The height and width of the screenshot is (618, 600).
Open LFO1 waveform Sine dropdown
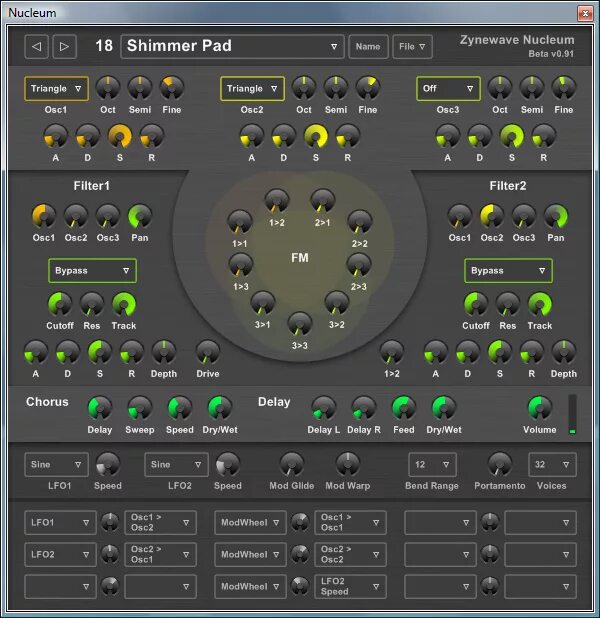[x=56, y=465]
